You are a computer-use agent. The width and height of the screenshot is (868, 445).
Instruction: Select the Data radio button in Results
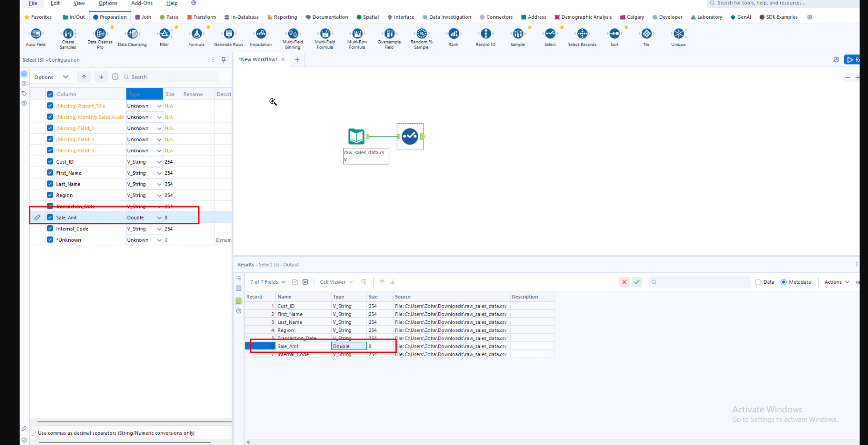(758, 282)
